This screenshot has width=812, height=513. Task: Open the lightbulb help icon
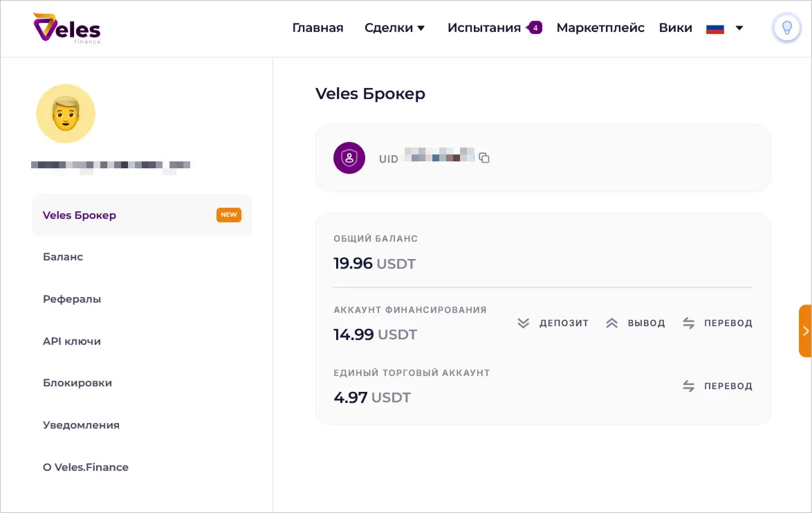(786, 28)
